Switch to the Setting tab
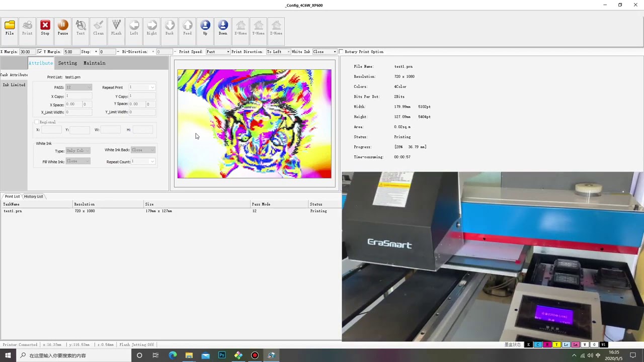 pos(67,63)
